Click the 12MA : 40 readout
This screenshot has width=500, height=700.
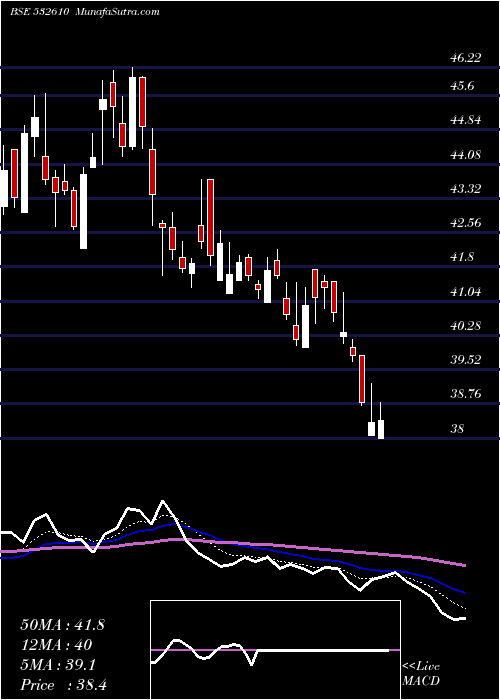(x=56, y=645)
